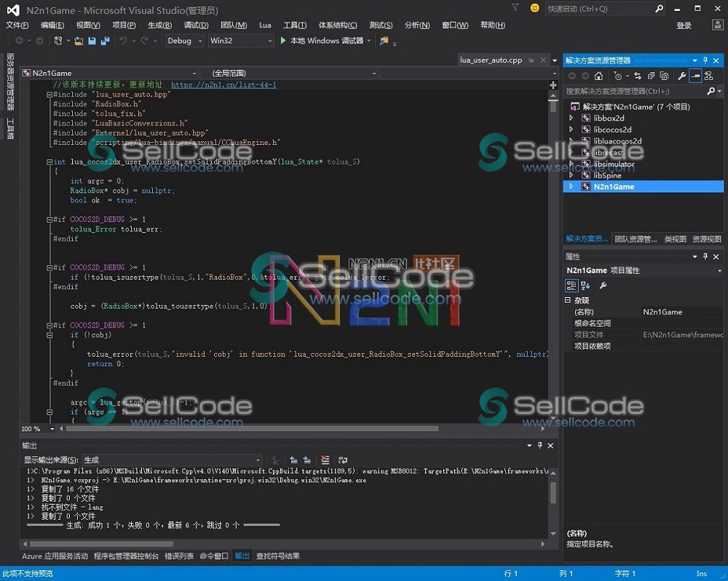This screenshot has height=581, width=728.
Task: Toggle Show All Files in Solution Explorer
Action: (x=664, y=76)
